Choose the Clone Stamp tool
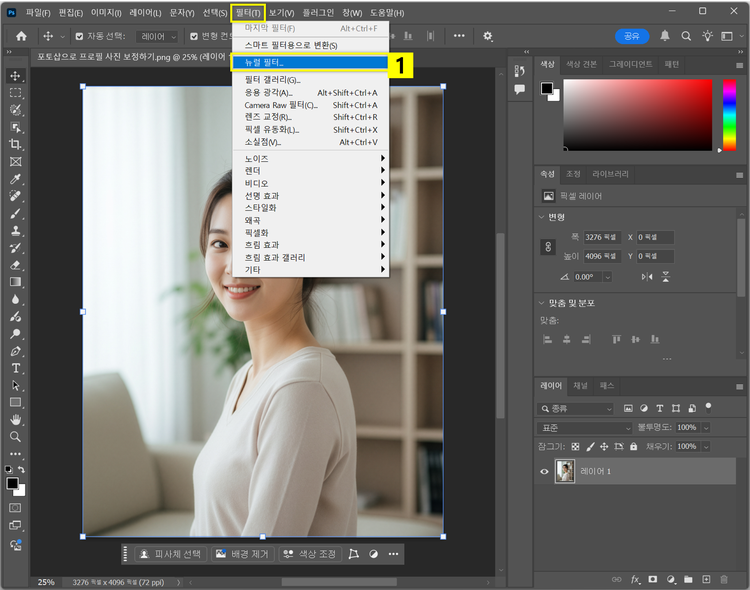The image size is (750, 590). (16, 231)
